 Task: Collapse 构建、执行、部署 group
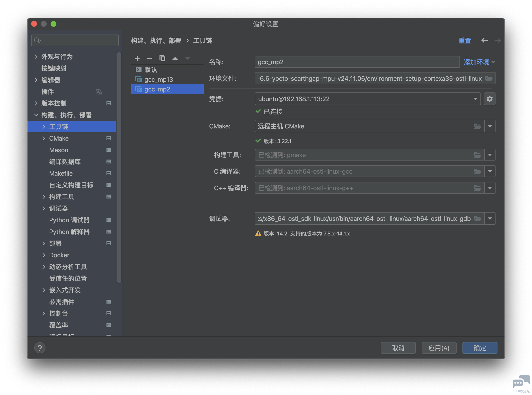[x=36, y=115]
